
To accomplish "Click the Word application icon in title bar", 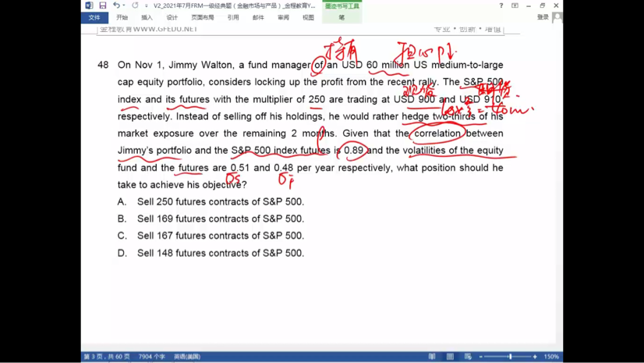I will (89, 5).
